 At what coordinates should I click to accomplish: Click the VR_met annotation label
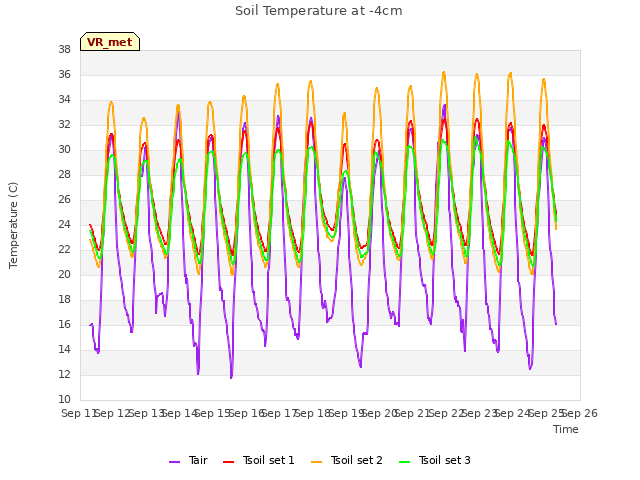point(110,42)
